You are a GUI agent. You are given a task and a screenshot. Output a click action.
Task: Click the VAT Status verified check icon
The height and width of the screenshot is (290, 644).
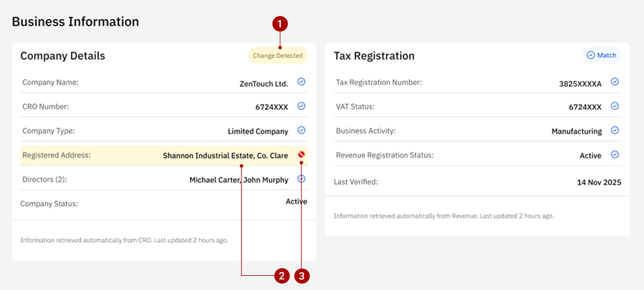tap(615, 106)
